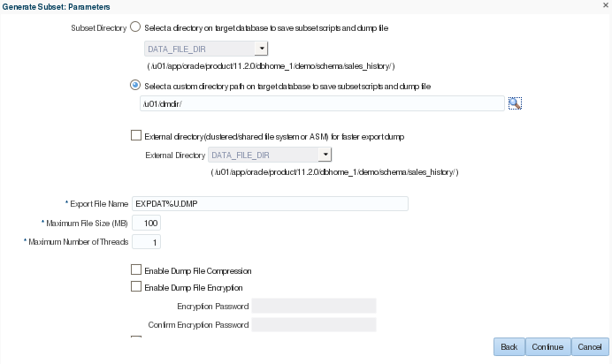Click the search icon beside custom directory path

(x=515, y=103)
